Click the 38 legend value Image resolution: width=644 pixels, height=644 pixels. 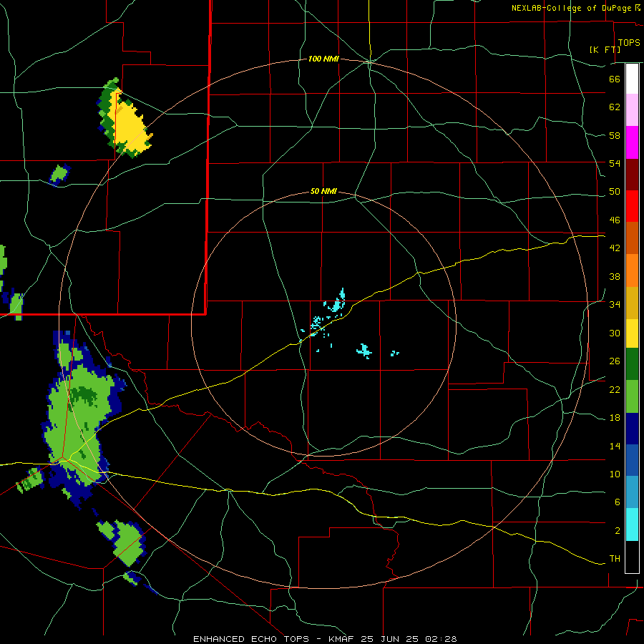pos(615,276)
